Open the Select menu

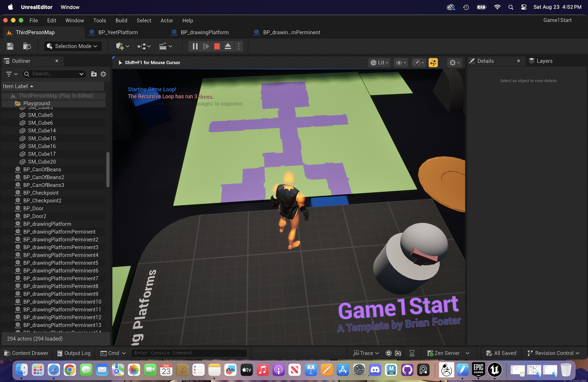click(144, 20)
